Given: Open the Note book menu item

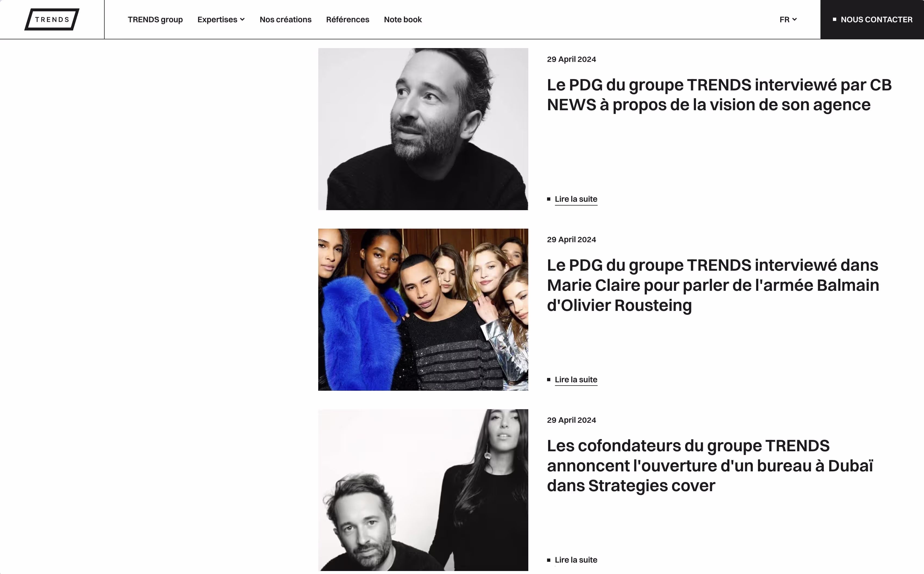Looking at the screenshot, I should coord(403,19).
